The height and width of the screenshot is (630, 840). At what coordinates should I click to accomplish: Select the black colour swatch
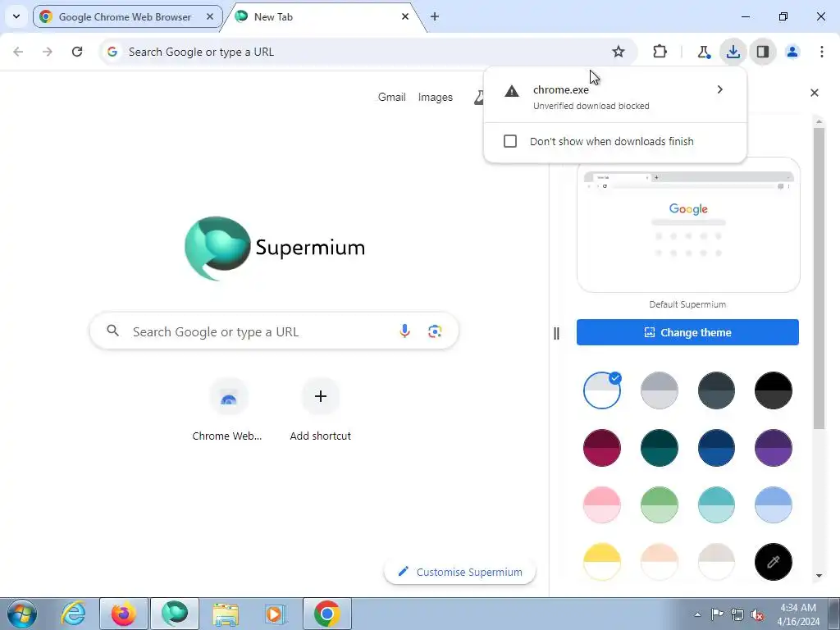773,390
